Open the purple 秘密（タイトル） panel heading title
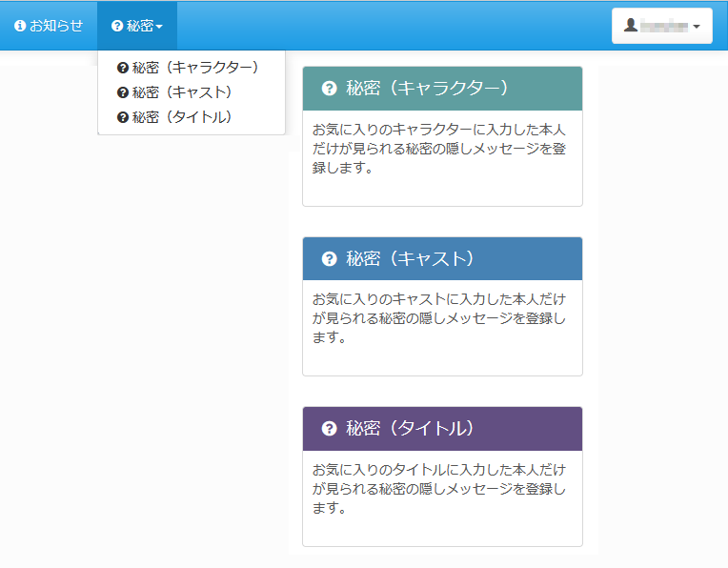Screen dimensions: 728x568 pos(410,429)
